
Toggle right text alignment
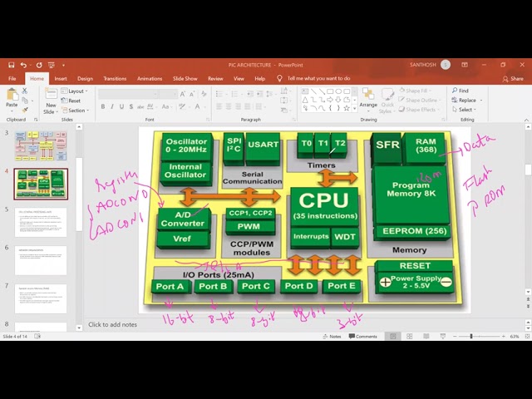click(239, 106)
